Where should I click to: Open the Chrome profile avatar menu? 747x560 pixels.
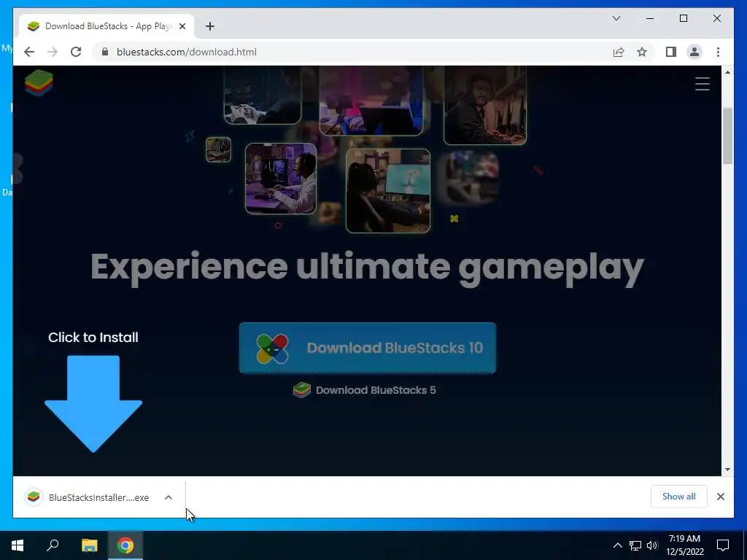[694, 52]
